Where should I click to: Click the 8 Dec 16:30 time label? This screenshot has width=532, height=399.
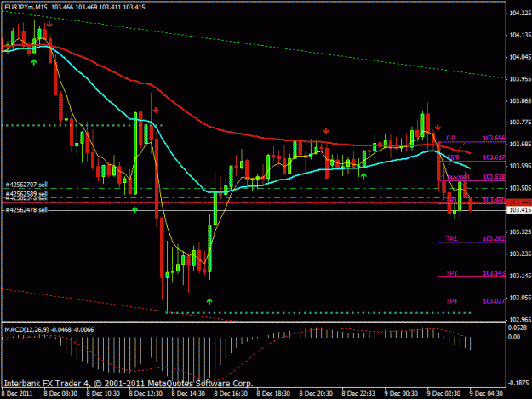pyautogui.click(x=231, y=394)
